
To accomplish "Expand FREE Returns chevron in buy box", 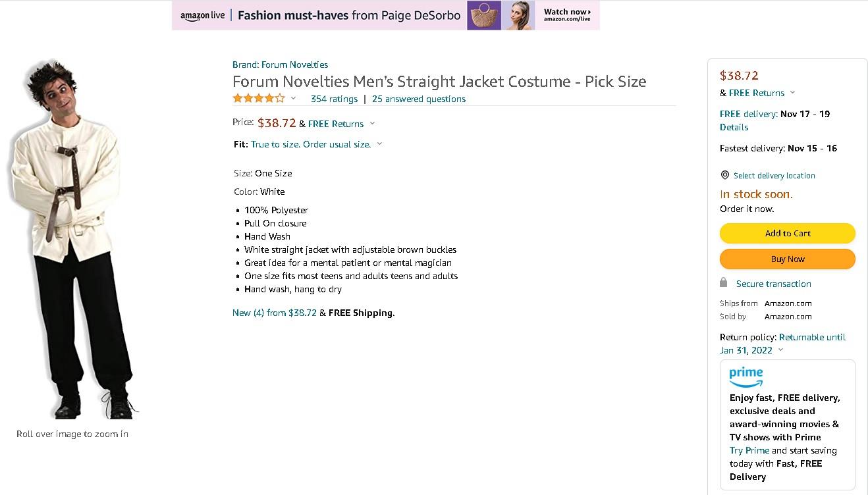I will click(792, 93).
